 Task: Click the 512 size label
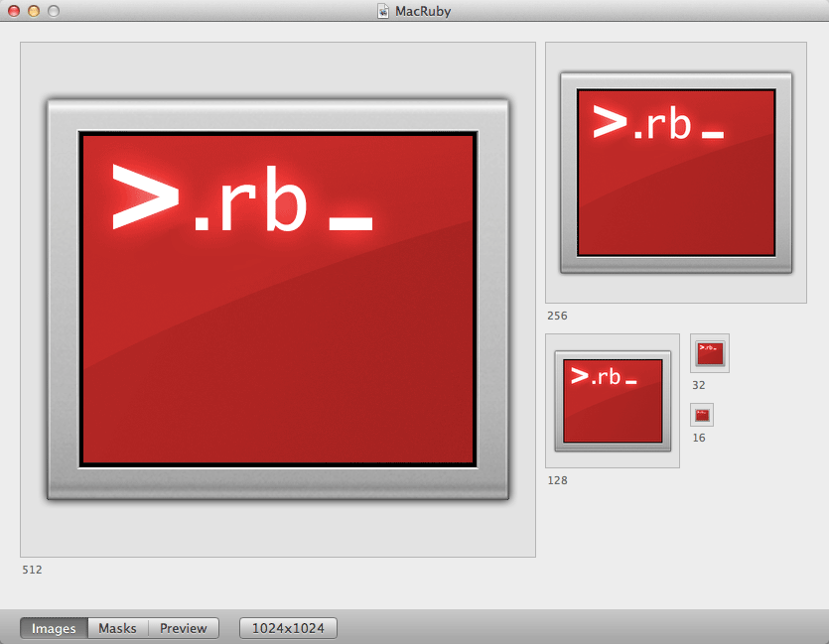coord(32,570)
